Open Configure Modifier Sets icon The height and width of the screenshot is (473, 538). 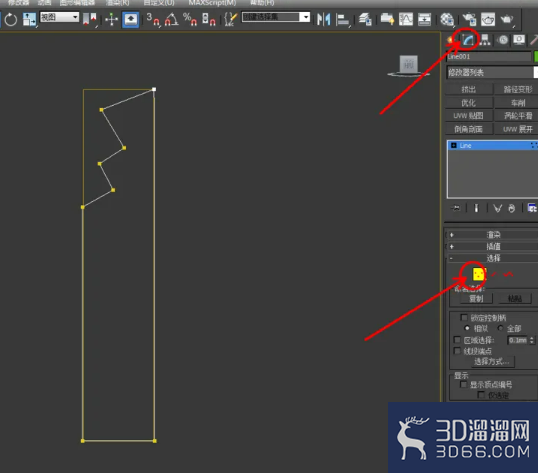[532, 208]
